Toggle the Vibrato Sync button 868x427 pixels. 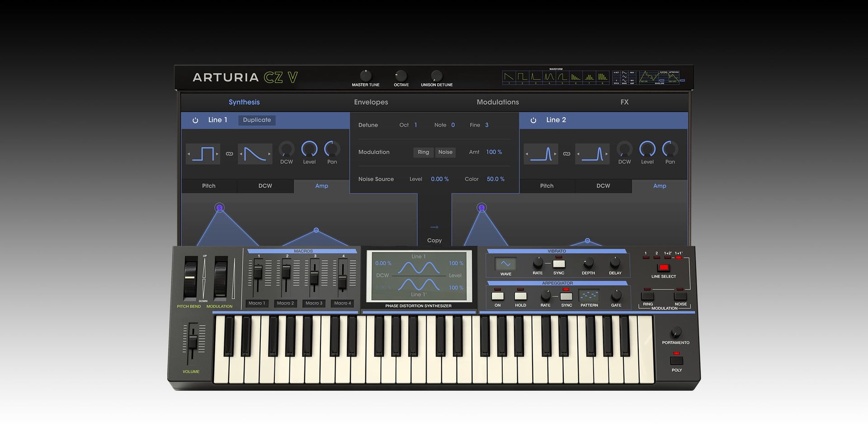point(559,263)
